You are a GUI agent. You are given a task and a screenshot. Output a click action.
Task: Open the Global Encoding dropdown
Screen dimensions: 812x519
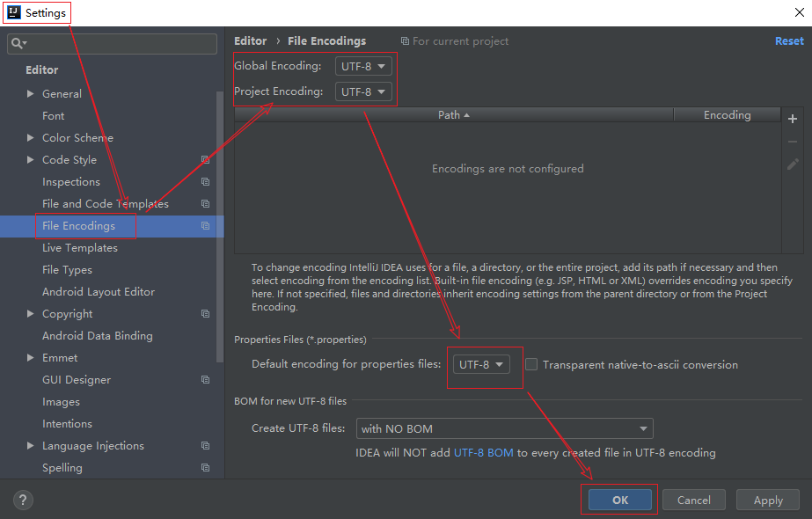click(363, 67)
